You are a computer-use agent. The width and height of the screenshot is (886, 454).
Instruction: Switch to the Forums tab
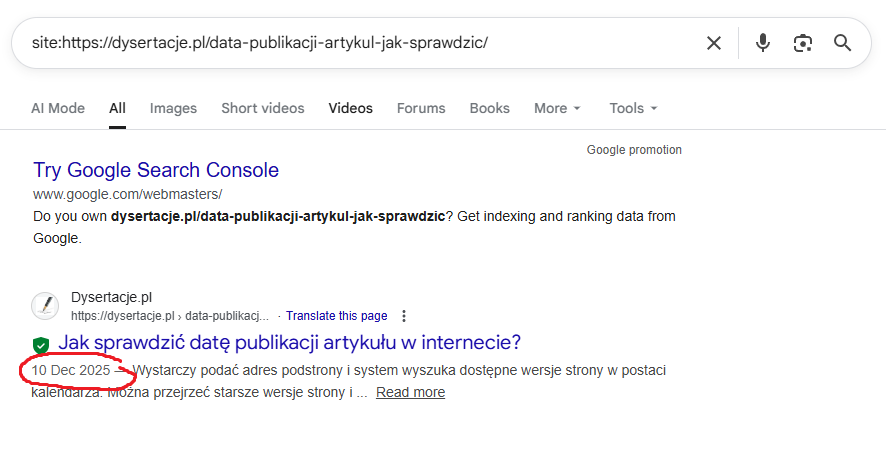[421, 108]
